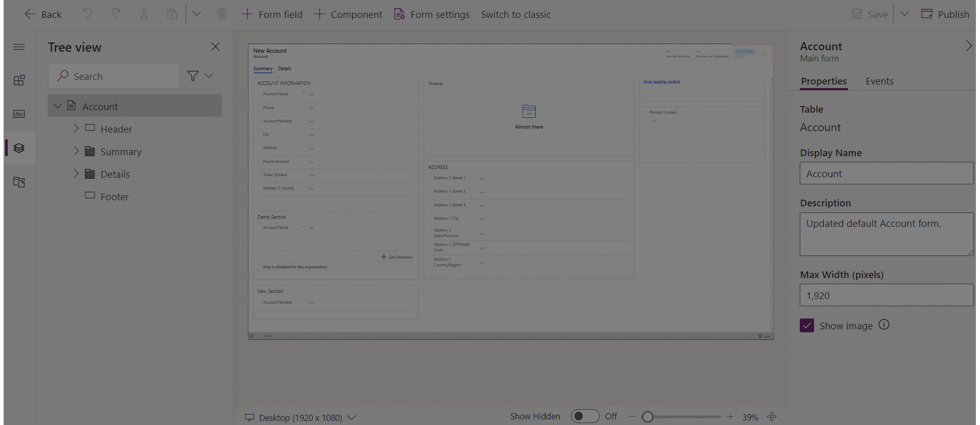The height and width of the screenshot is (425, 980).
Task: Select the Get Directions map button
Action: (x=397, y=257)
